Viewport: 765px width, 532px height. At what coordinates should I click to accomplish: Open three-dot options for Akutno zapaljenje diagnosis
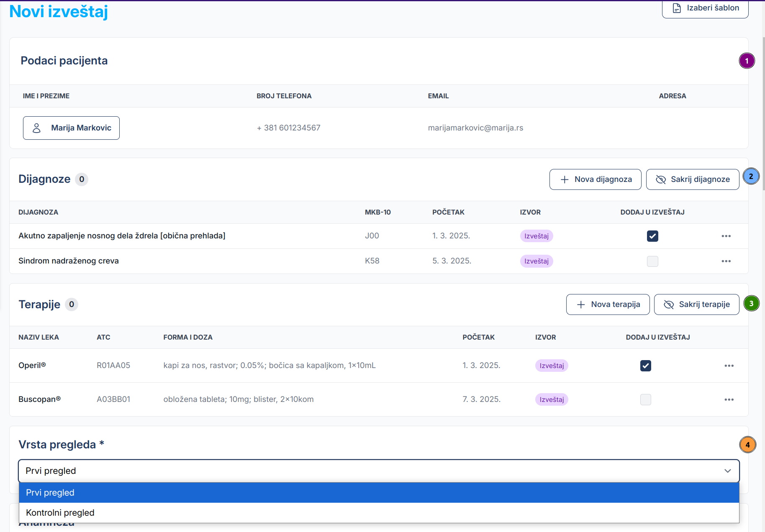tap(726, 236)
